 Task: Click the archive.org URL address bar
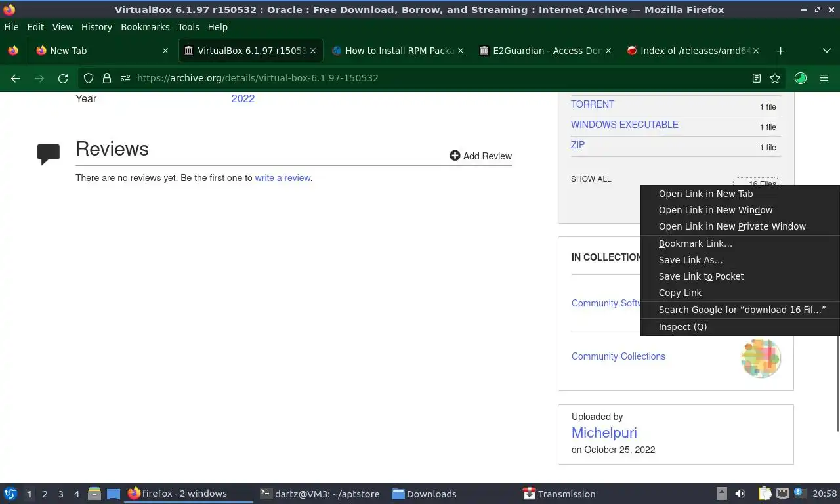point(433,78)
